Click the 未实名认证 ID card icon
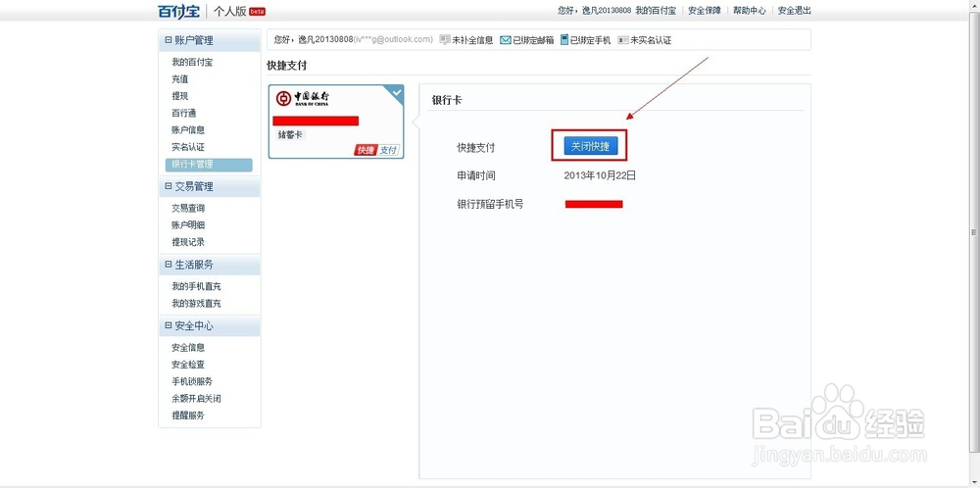This screenshot has height=488, width=980. pyautogui.click(x=623, y=40)
